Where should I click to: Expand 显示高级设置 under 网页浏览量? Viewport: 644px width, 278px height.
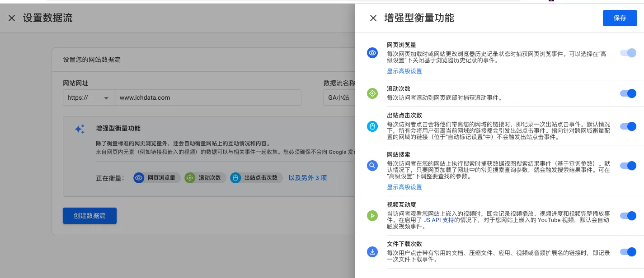(404, 71)
